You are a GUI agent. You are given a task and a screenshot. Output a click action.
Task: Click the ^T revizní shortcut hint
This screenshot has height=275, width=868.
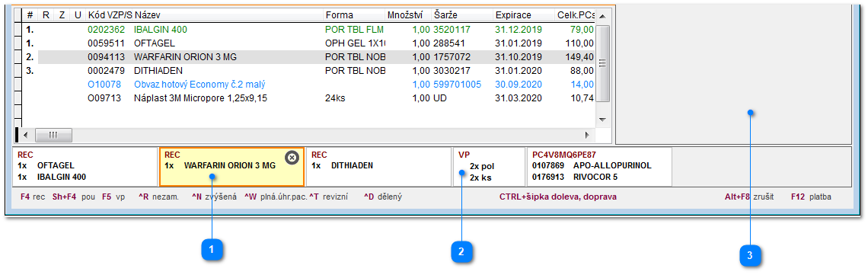pos(328,197)
